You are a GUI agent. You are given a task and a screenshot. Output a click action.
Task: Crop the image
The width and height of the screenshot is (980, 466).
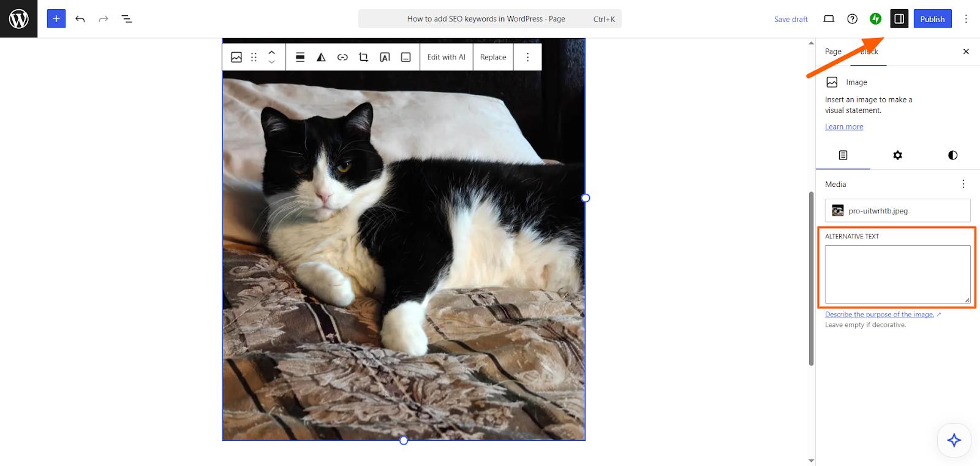tap(363, 57)
